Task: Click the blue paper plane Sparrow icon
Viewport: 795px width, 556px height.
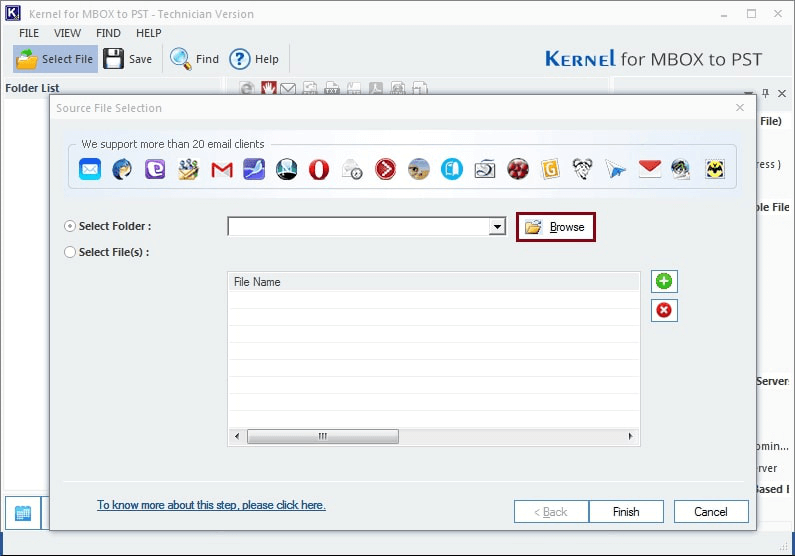Action: [616, 169]
